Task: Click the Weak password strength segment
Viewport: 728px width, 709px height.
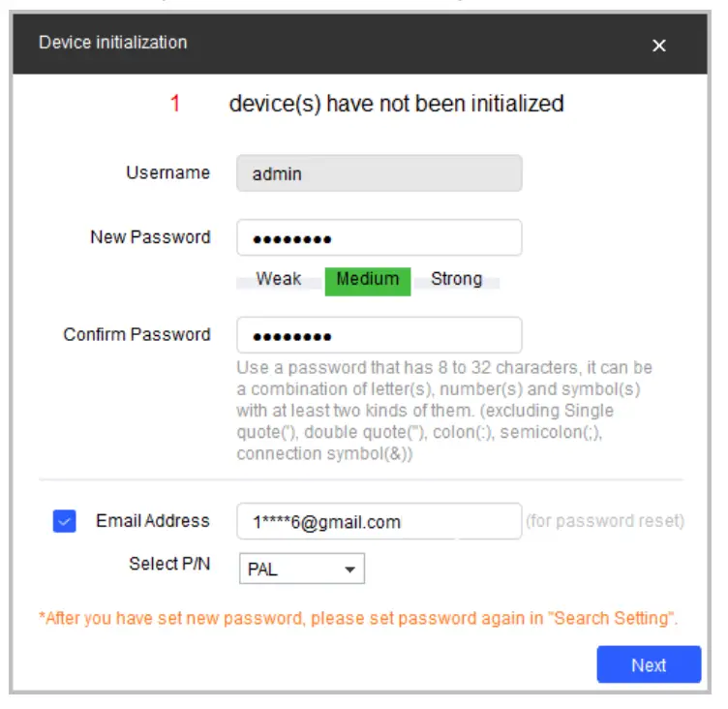Action: pos(279,280)
